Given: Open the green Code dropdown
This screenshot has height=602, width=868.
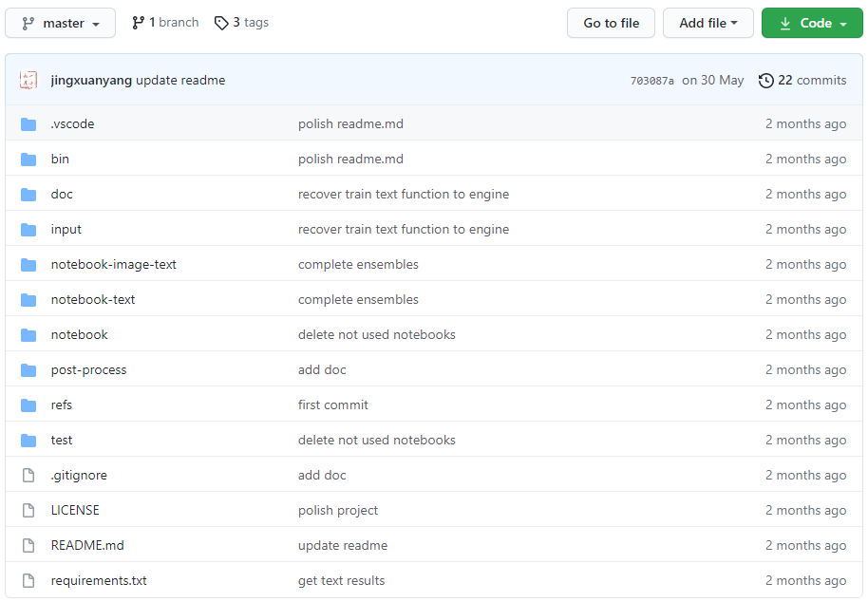Looking at the screenshot, I should point(812,23).
